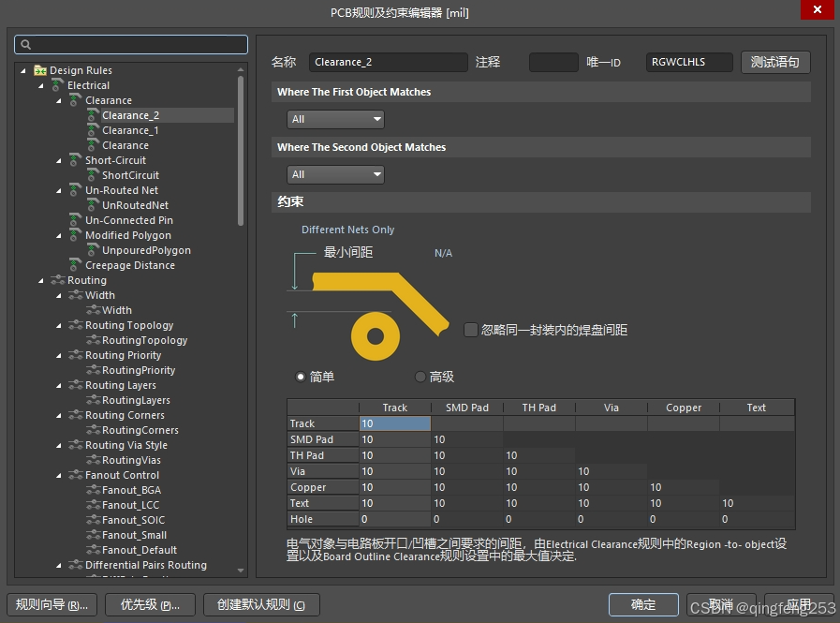Open the second object matches All dropdown
Viewport: 840px width, 623px height.
(335, 174)
